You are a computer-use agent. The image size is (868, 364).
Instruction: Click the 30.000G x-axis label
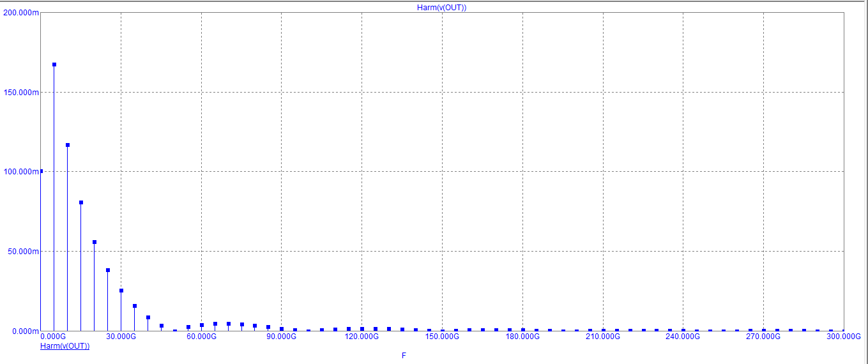coord(121,337)
